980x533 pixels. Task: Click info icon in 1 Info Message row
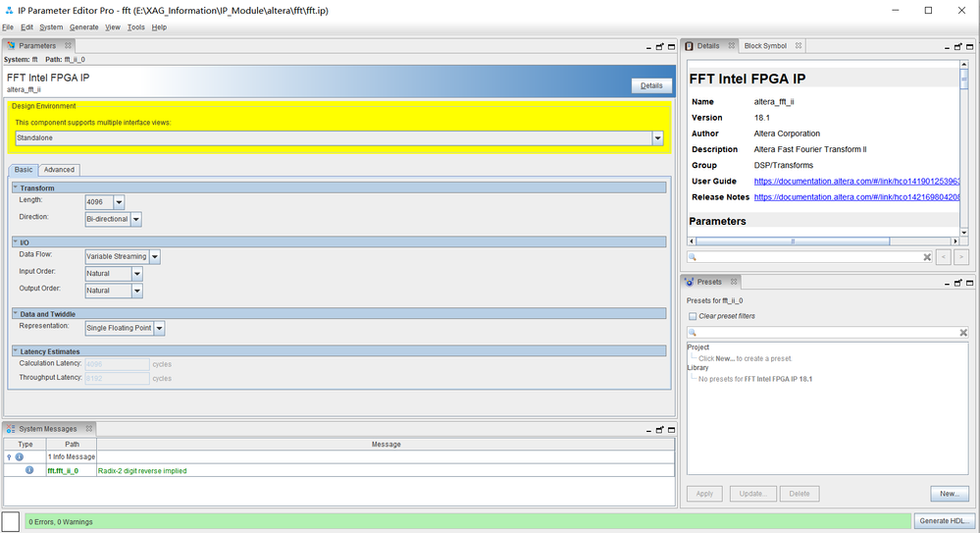point(20,456)
